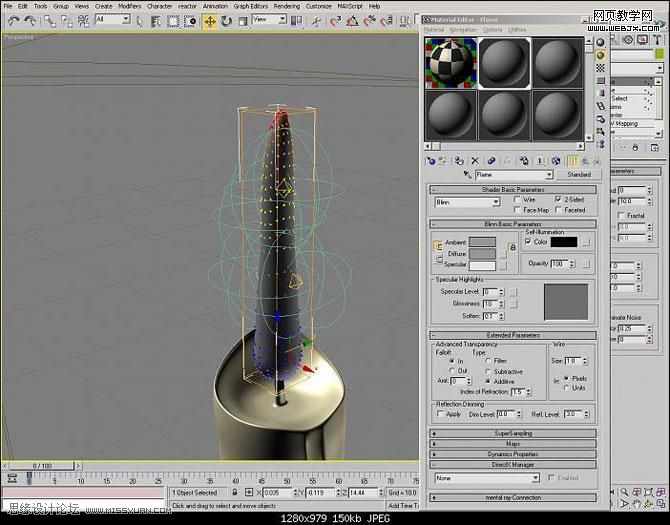The width and height of the screenshot is (670, 525).
Task: Click the Undo arrow in main toolbar
Action: [14, 21]
